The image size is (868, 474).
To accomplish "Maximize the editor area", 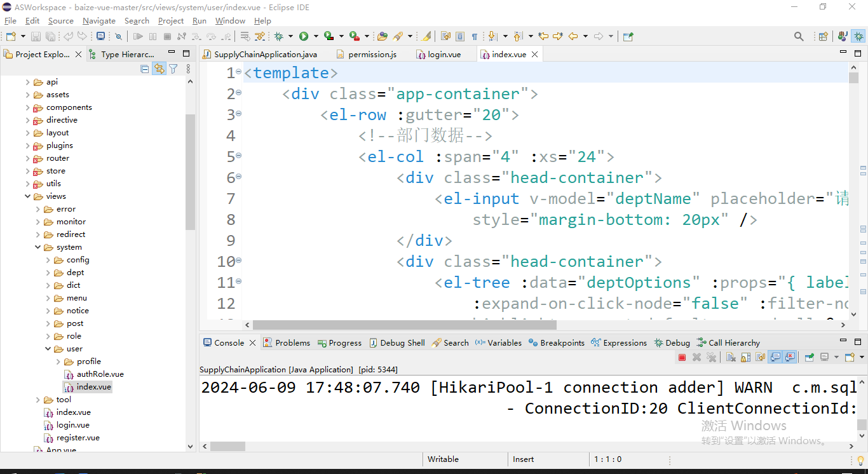I will tap(858, 53).
